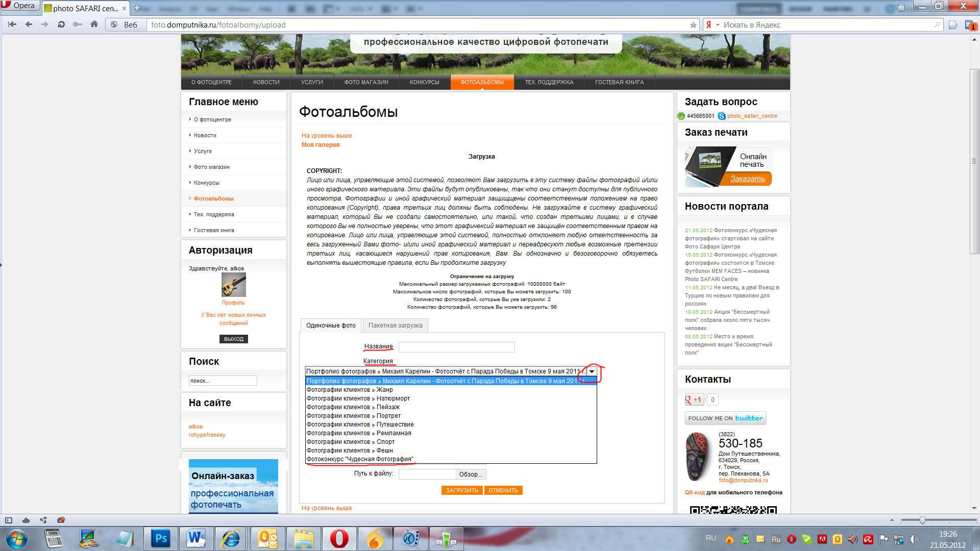Open the Моя галерея link
Screen dimensions: 980x551
point(321,145)
